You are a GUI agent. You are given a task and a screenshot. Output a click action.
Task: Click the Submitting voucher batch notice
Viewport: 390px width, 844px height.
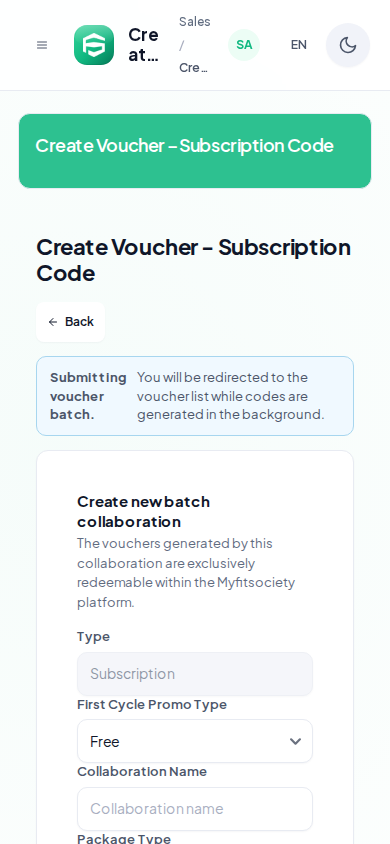pyautogui.click(x=195, y=396)
